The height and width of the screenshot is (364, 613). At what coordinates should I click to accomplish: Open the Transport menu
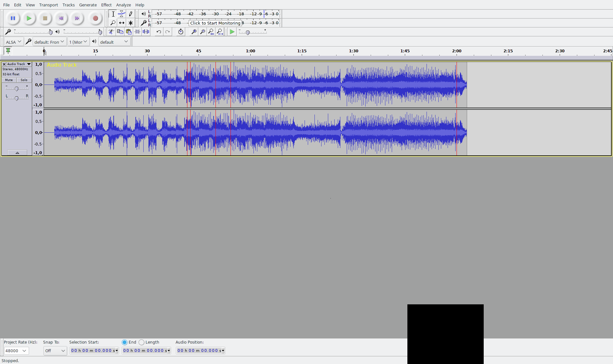click(49, 5)
